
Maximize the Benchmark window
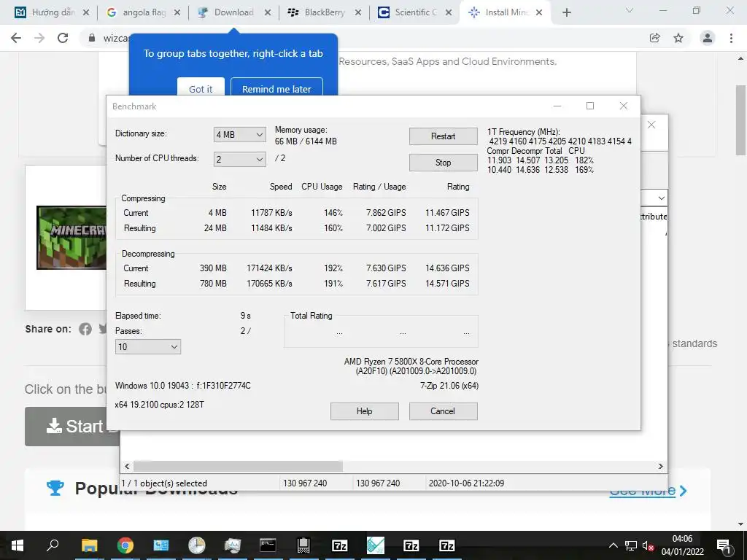click(x=589, y=106)
